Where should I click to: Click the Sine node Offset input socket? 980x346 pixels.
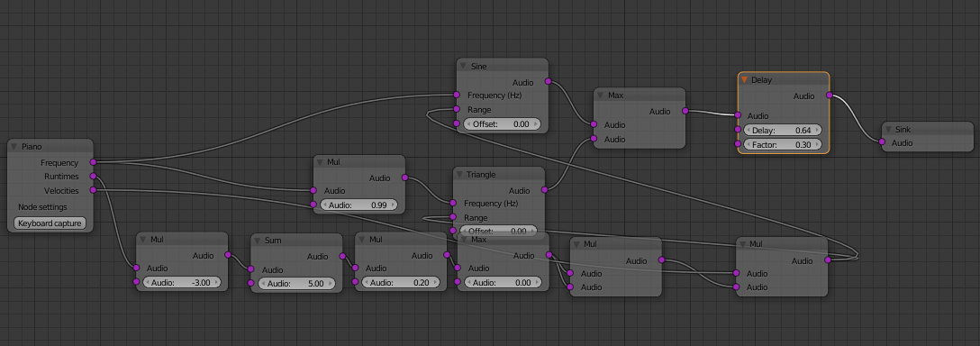point(457,123)
